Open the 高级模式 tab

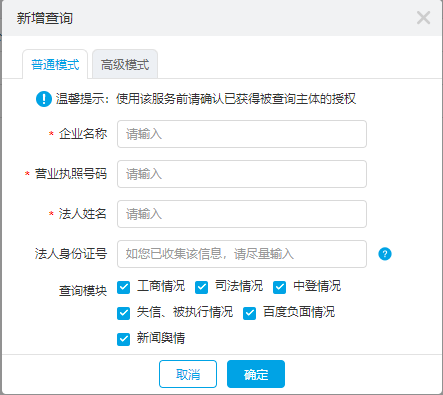125,64
